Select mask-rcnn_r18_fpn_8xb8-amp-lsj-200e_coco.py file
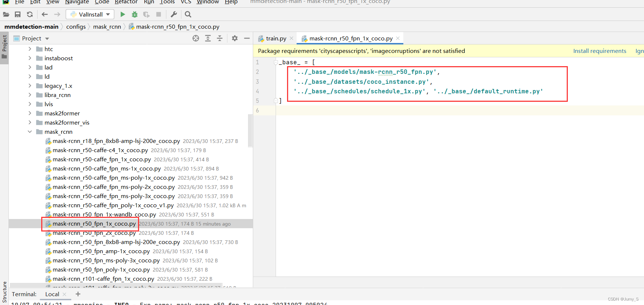 116,141
